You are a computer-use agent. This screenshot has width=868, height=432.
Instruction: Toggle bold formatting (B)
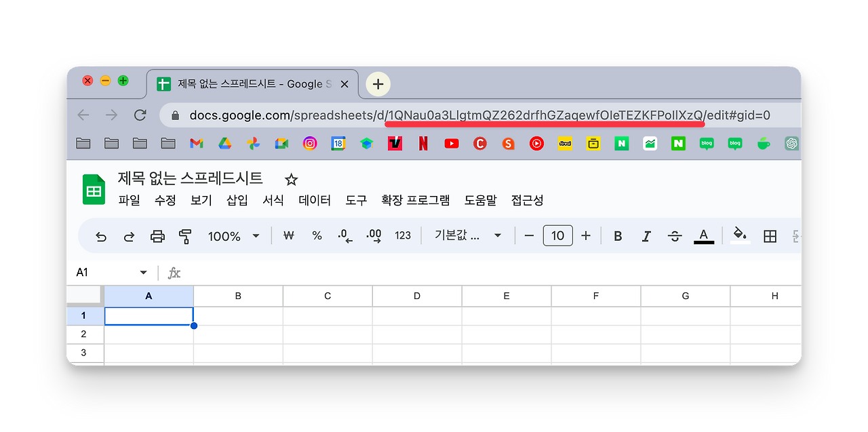click(618, 236)
